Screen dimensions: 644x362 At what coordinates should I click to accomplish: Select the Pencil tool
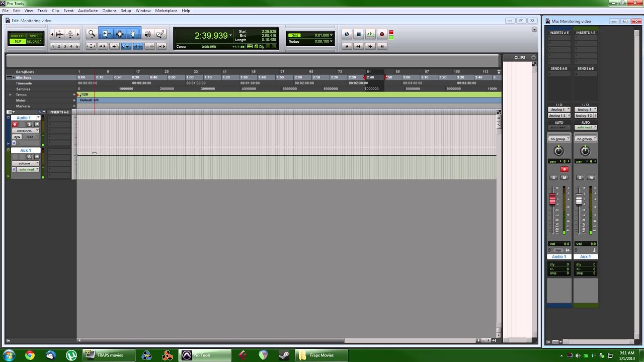pos(160,34)
